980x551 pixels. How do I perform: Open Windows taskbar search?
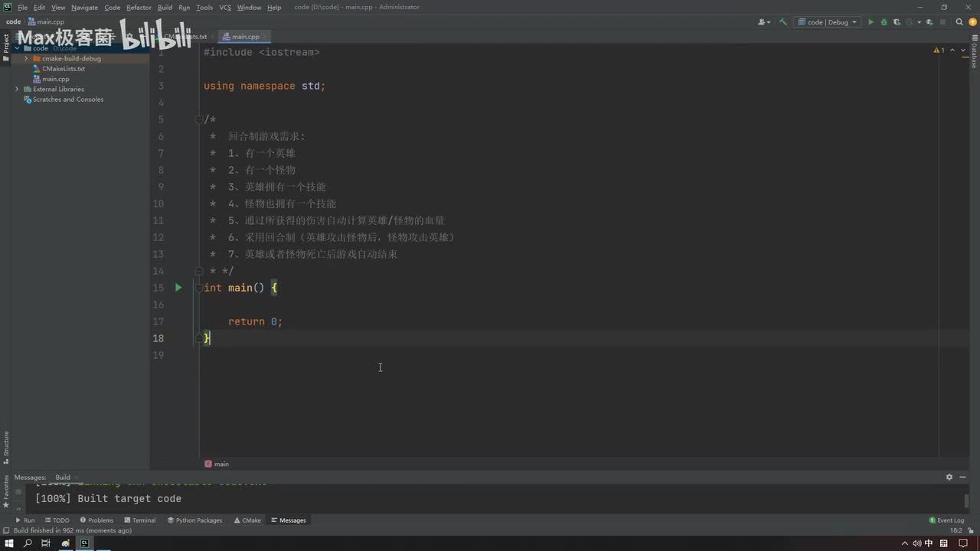(x=28, y=543)
